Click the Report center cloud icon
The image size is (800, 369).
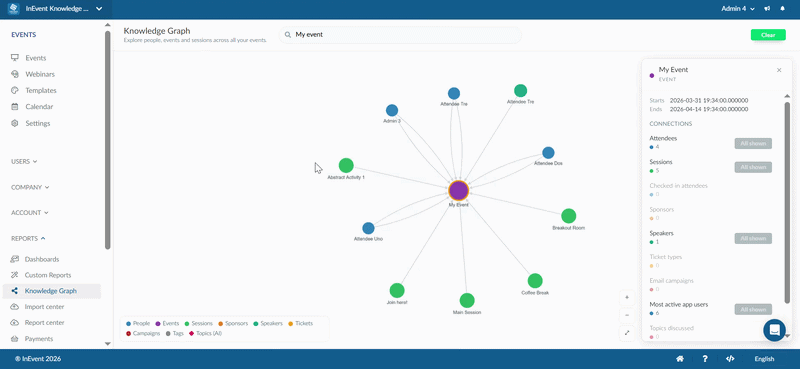[x=14, y=323]
